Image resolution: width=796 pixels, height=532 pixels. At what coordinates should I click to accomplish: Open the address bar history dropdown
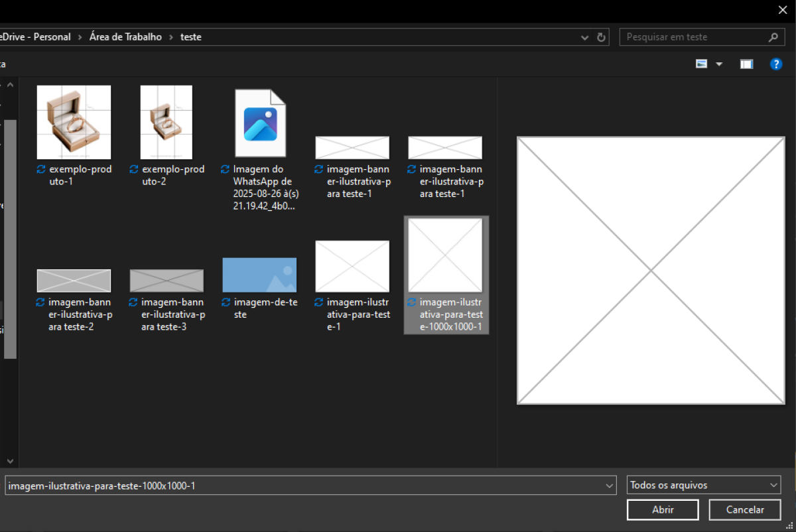click(584, 37)
